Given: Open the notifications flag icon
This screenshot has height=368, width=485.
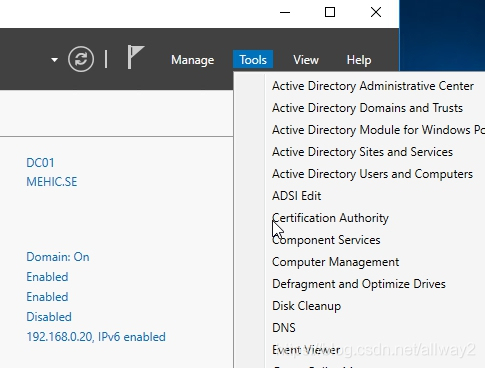Looking at the screenshot, I should 136,57.
